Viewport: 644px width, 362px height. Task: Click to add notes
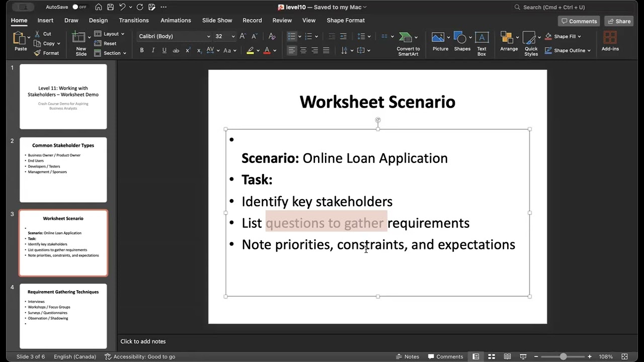pyautogui.click(x=143, y=341)
